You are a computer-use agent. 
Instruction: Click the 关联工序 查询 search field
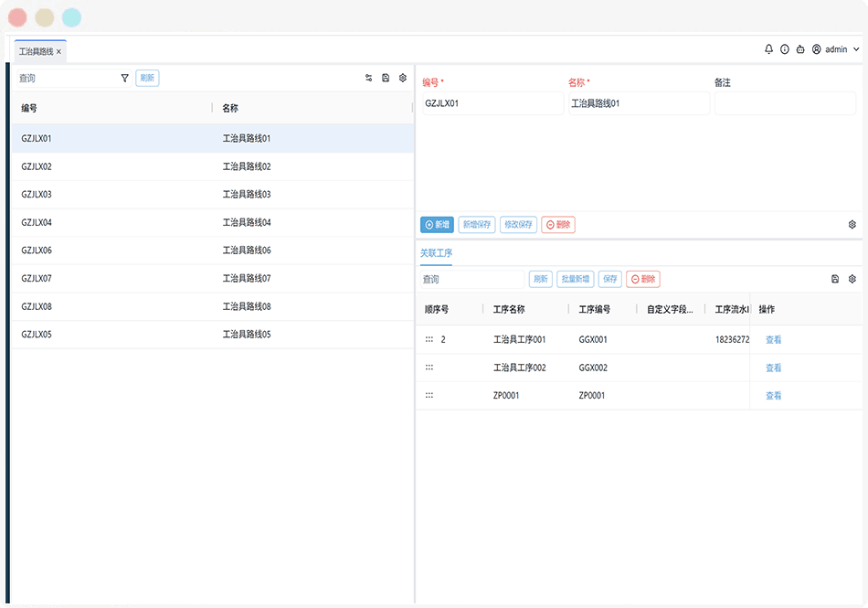click(x=471, y=279)
